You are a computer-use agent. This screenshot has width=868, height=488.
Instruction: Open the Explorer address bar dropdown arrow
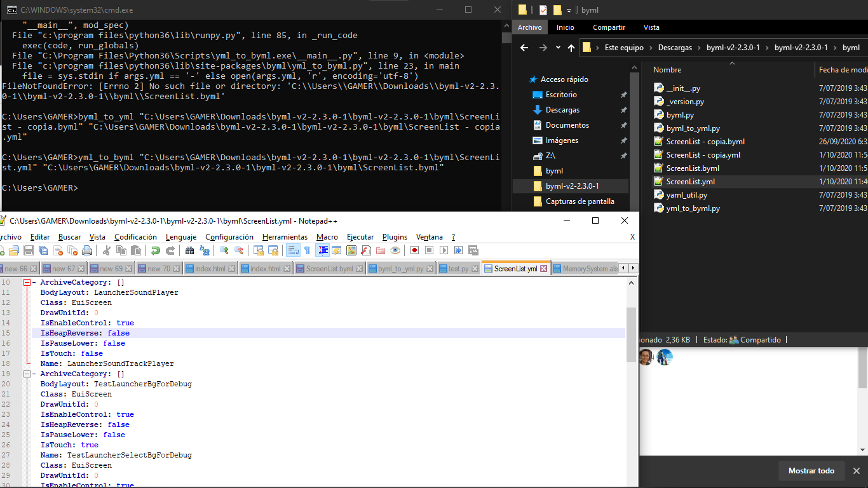click(558, 47)
